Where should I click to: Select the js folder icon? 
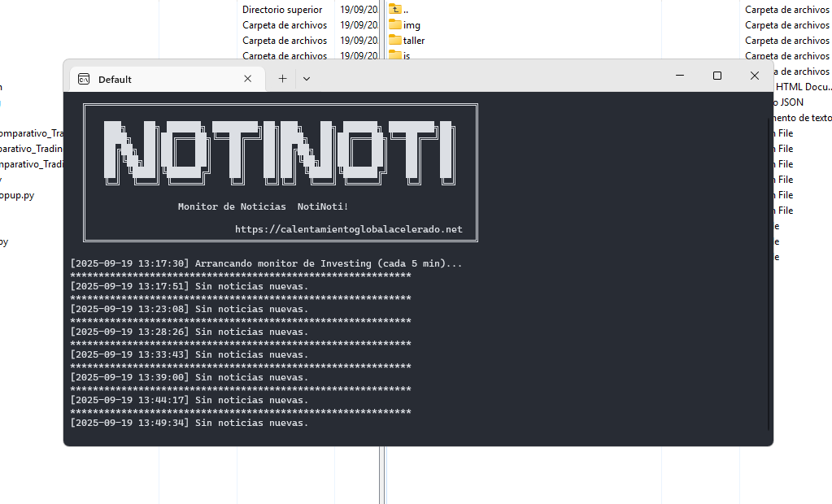(x=395, y=54)
